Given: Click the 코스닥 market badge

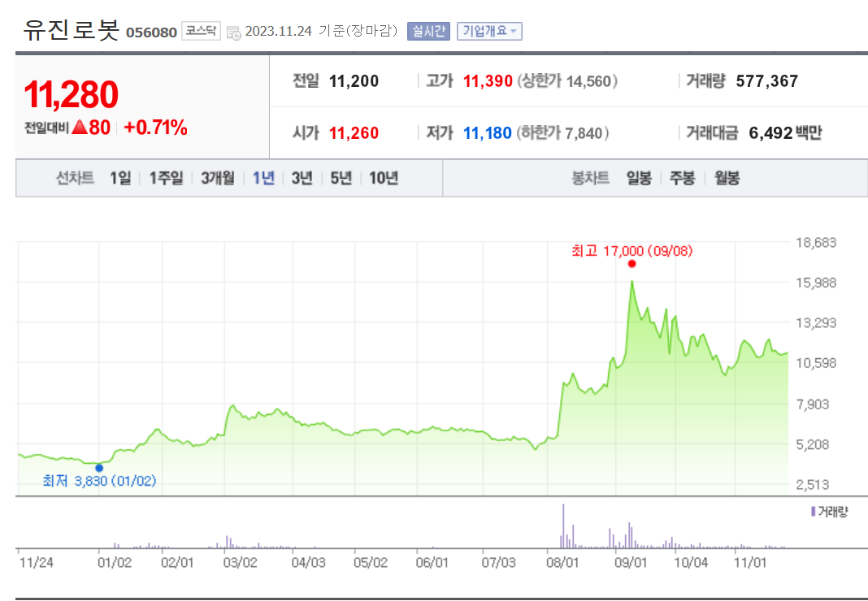Looking at the screenshot, I should [201, 31].
